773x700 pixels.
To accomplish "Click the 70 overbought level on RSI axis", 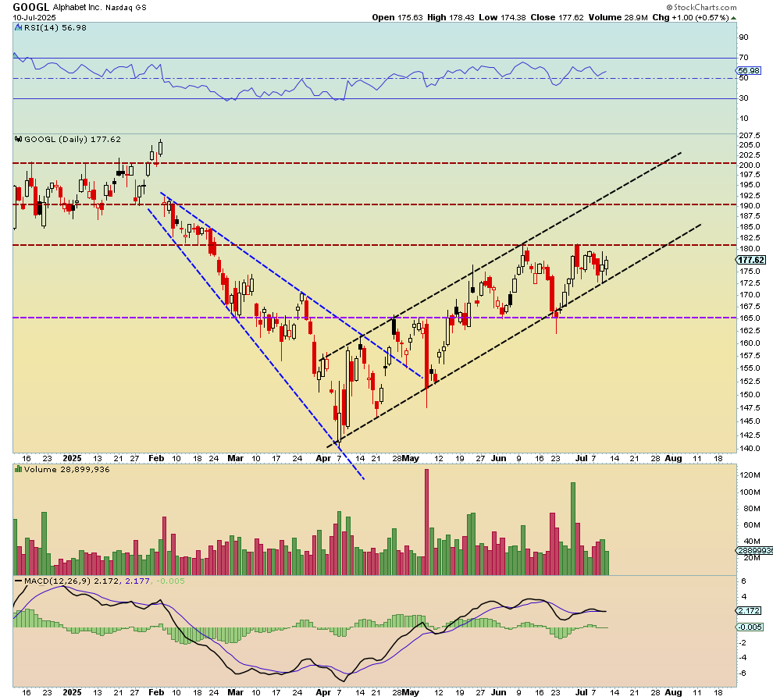I will pyautogui.click(x=743, y=58).
